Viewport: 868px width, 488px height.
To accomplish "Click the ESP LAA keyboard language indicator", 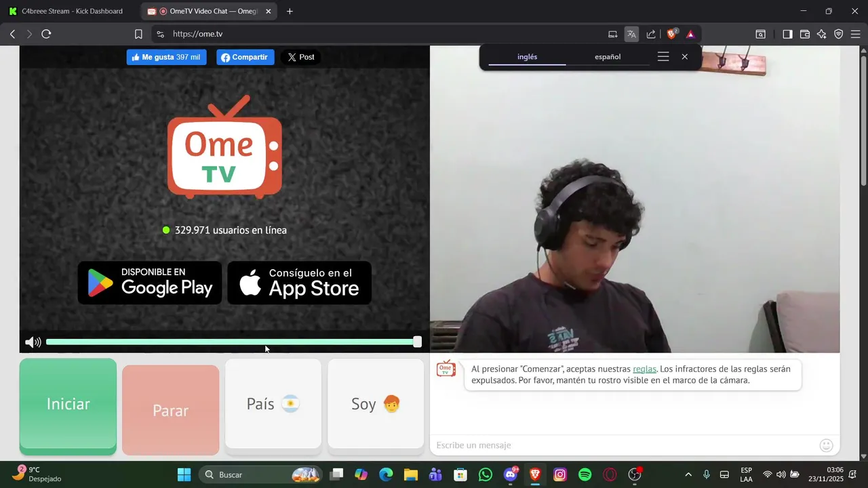I will (x=746, y=474).
